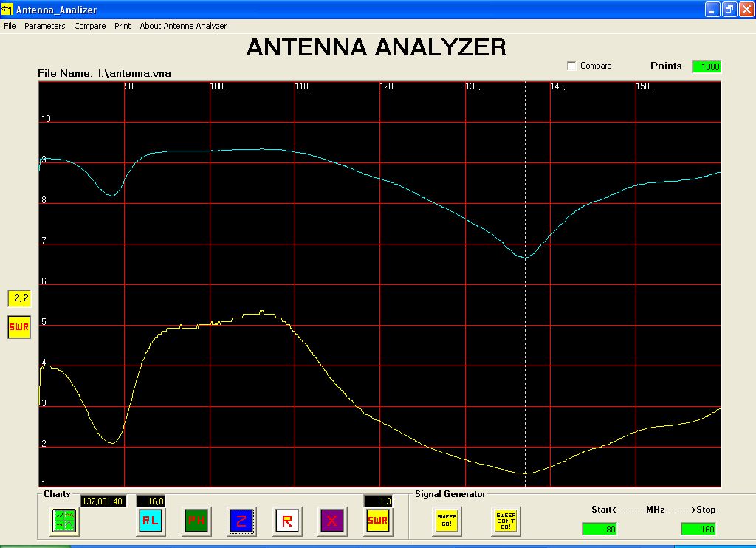Viewport: 756px width, 548px height.
Task: Select the purple X reactance chart button
Action: point(332,521)
